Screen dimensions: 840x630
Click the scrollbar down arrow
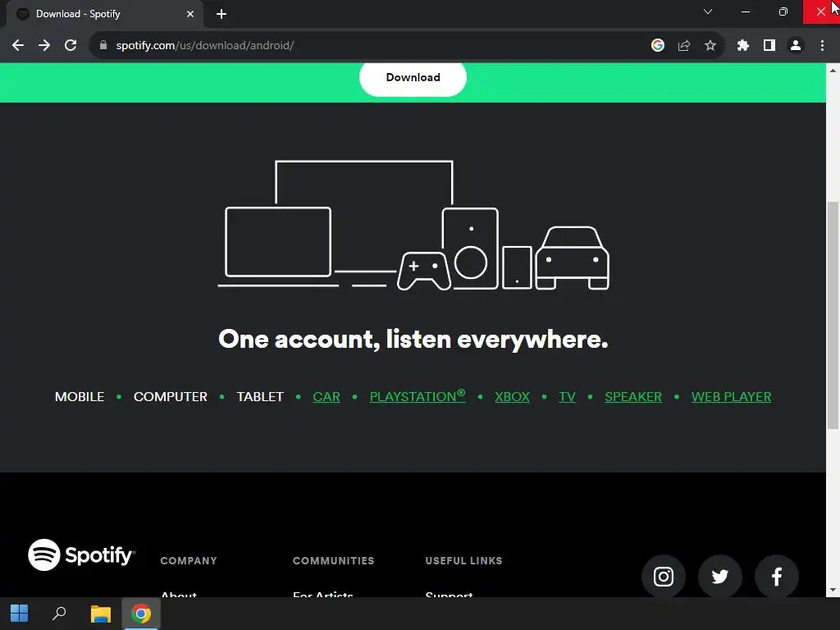tap(833, 591)
